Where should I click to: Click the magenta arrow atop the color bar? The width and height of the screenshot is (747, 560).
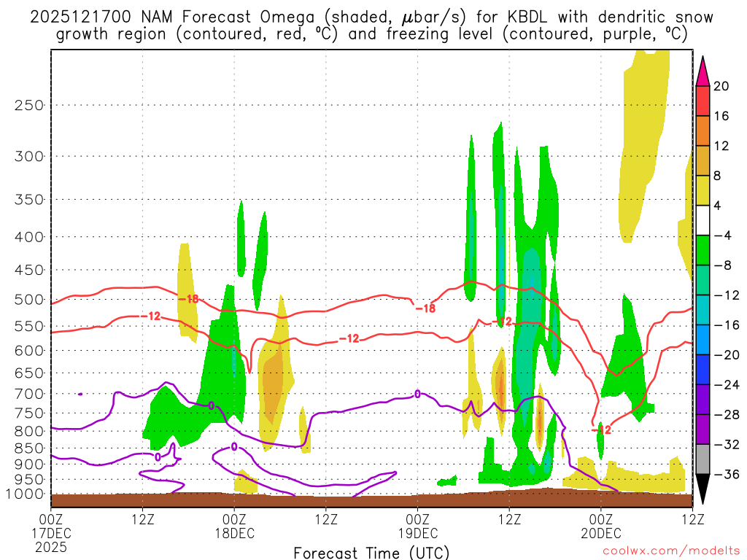pos(703,71)
